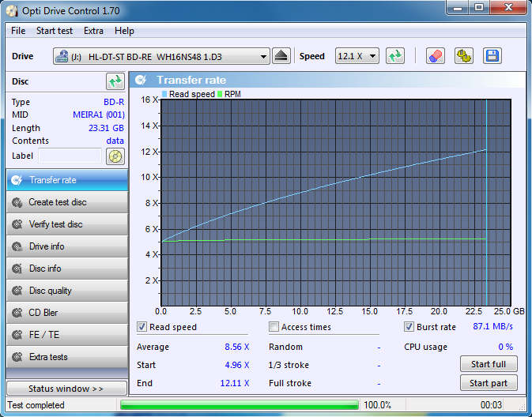Click the save floppy disk icon
The width and height of the screenshot is (532, 417).
click(492, 56)
